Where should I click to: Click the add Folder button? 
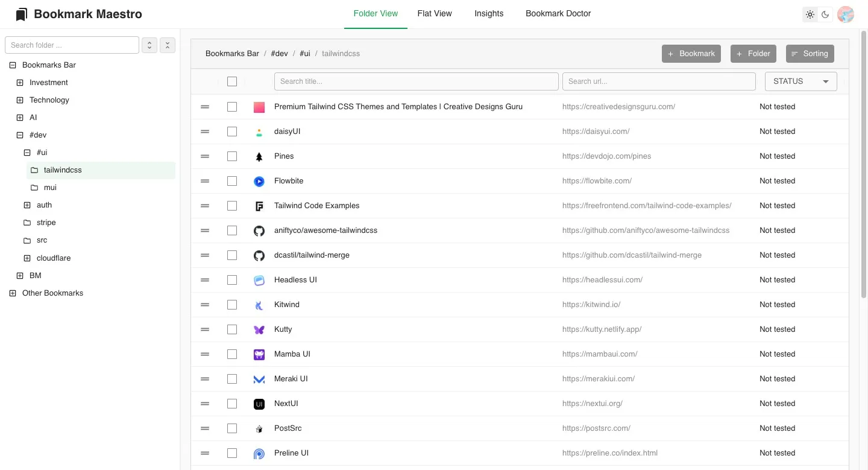[x=753, y=54]
